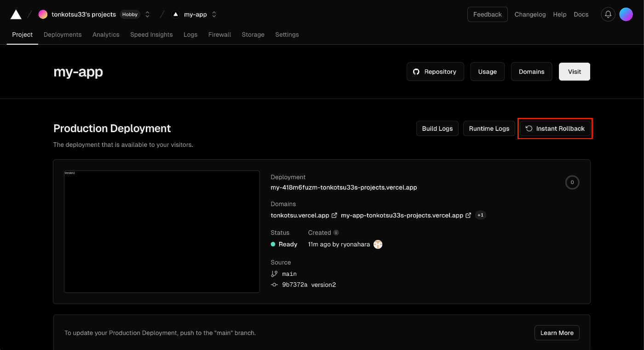Click the Feedback button

point(488,14)
